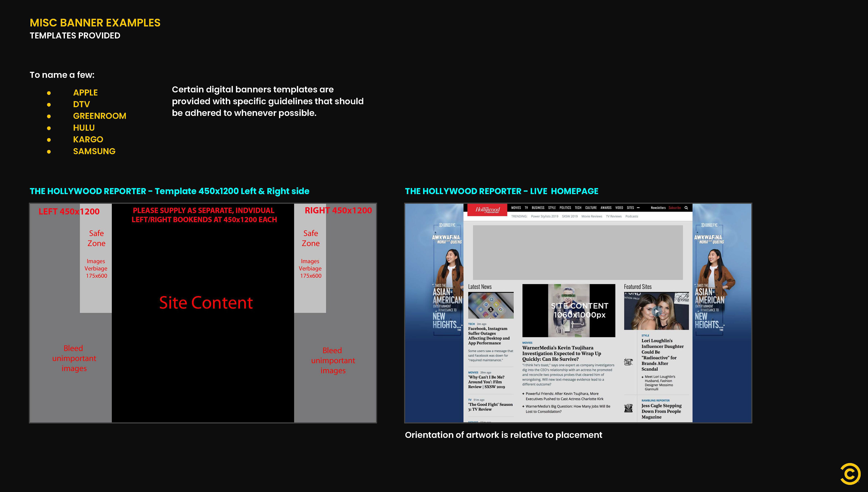This screenshot has width=868, height=492.
Task: Open the Lori Loughlin's Influencer Daughter headline
Action: coord(662,355)
